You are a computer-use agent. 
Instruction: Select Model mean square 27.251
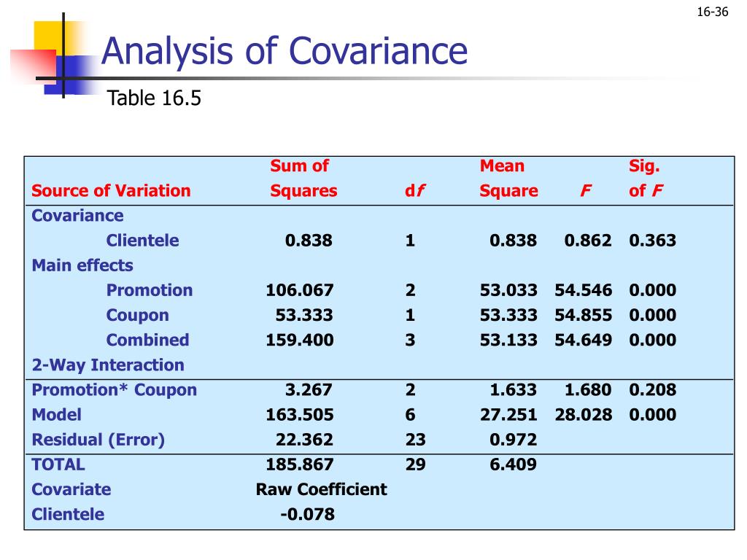[x=508, y=414]
